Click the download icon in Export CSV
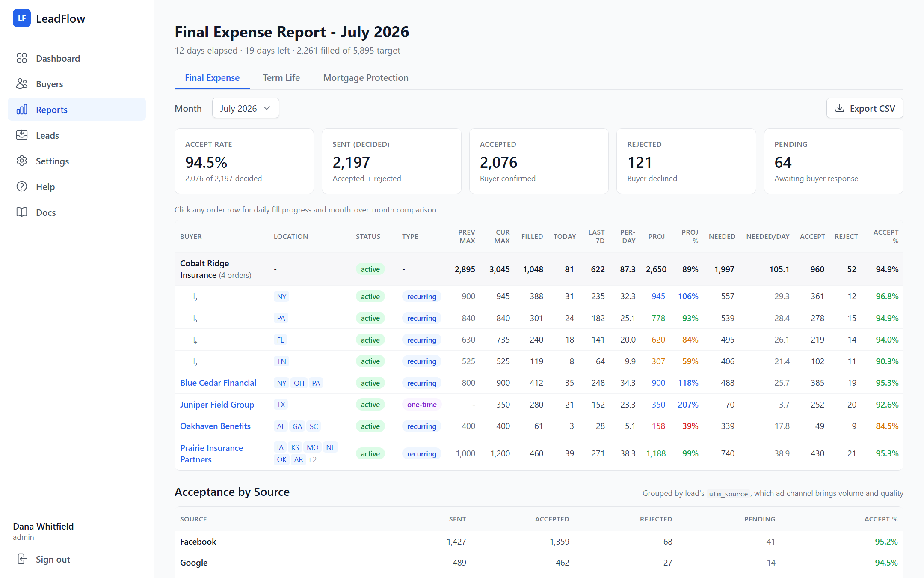This screenshot has width=924, height=578. 840,108
